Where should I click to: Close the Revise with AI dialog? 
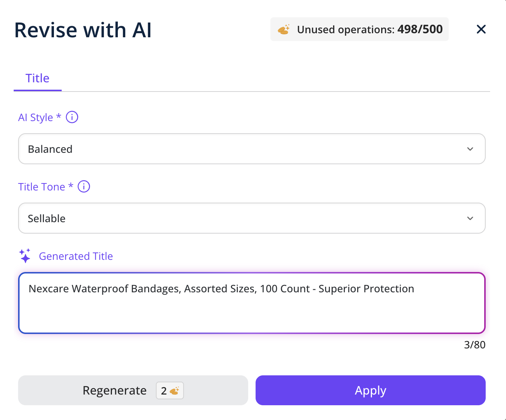point(481,29)
